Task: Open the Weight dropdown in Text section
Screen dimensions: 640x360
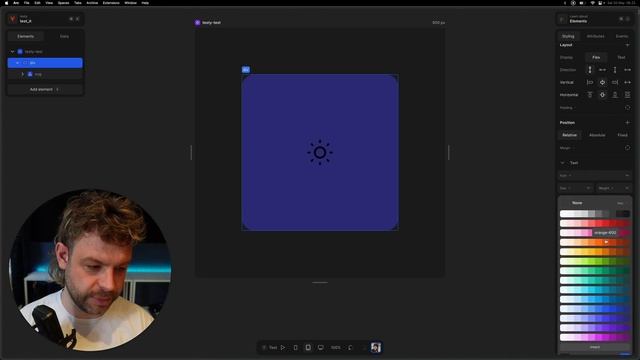Action: point(614,188)
